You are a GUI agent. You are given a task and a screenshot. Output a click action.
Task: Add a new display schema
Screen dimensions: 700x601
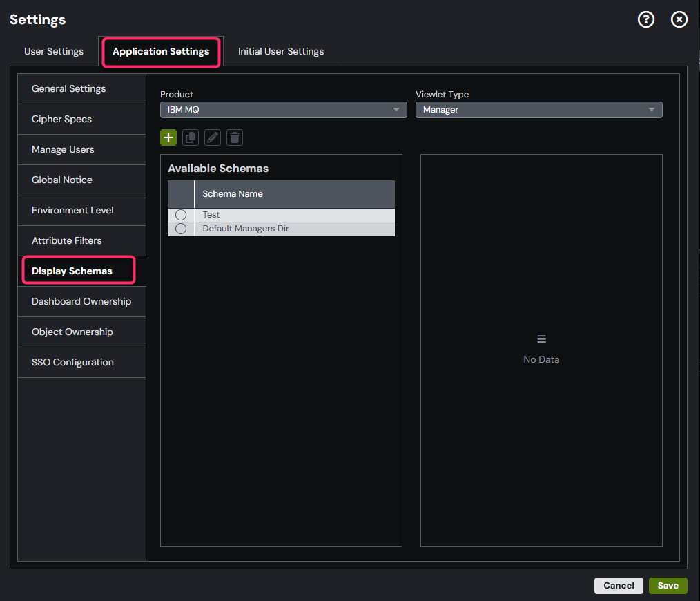(x=168, y=137)
